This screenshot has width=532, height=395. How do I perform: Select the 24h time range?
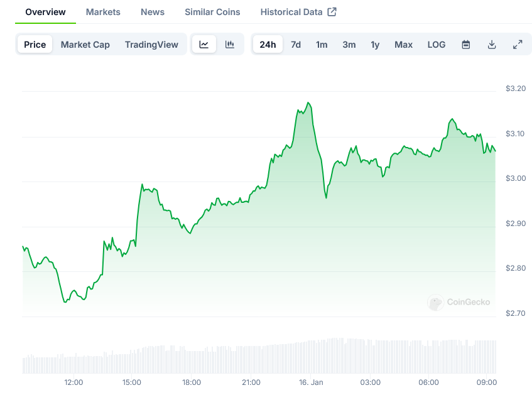tap(268, 45)
